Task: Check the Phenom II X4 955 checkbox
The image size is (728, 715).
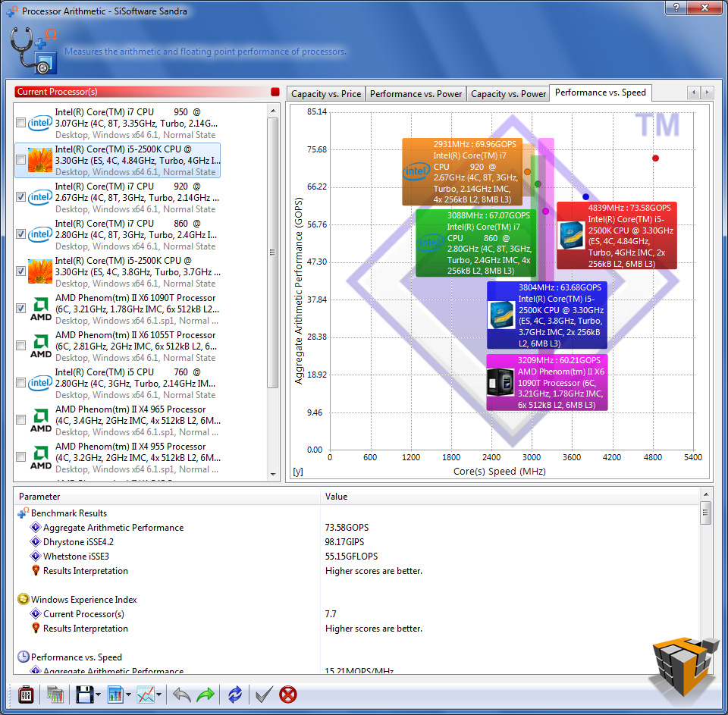Action: pos(20,457)
